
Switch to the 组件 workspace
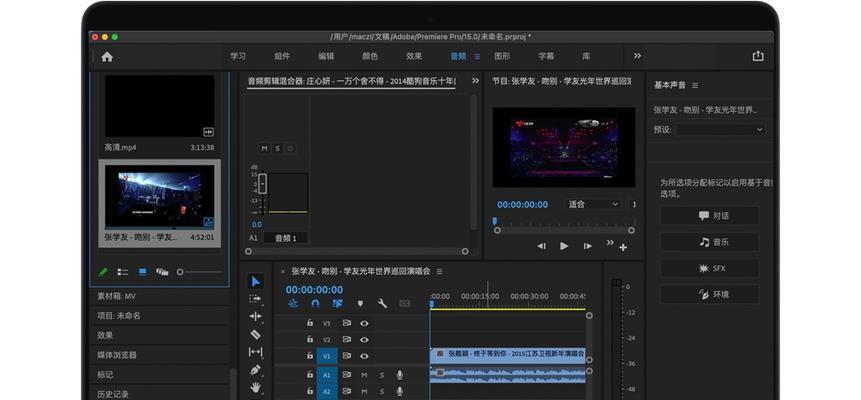pos(282,56)
